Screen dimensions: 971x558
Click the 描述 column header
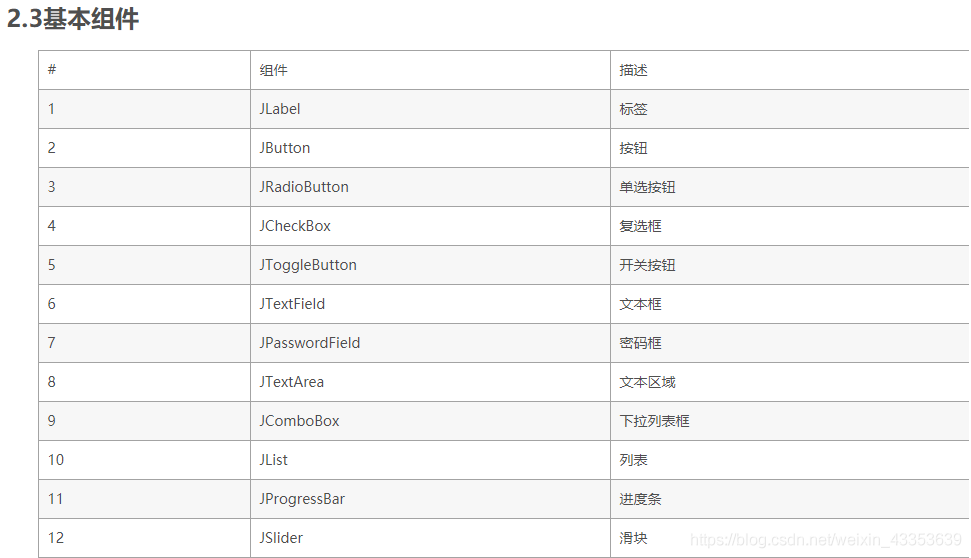point(633,70)
